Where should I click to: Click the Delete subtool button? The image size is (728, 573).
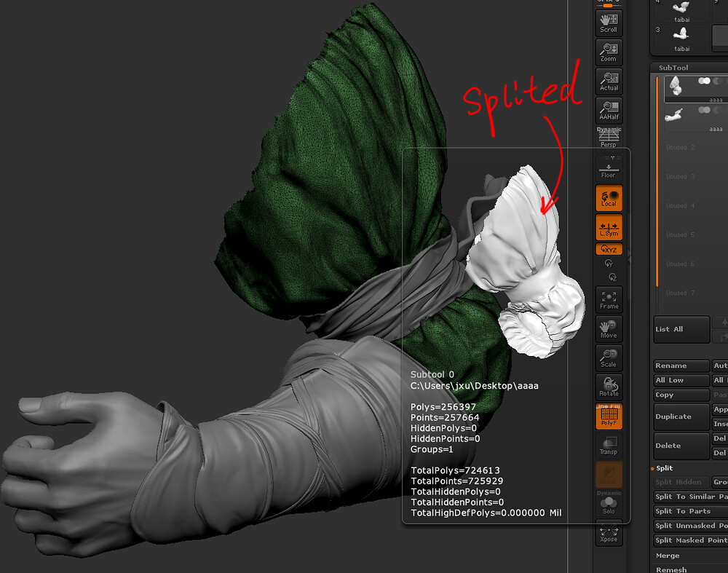[681, 446]
